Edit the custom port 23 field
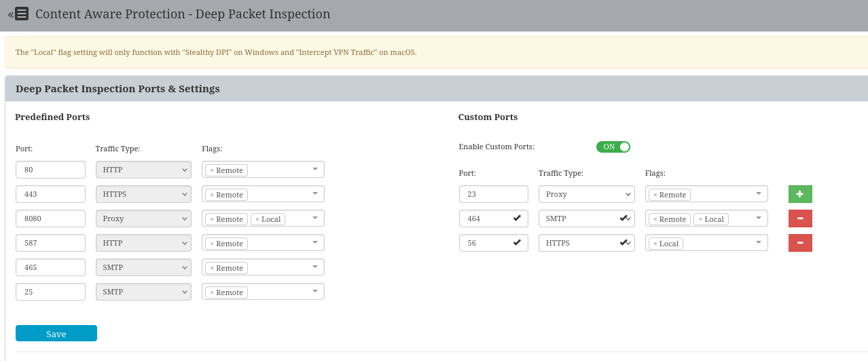This screenshot has width=868, height=361. coord(494,194)
